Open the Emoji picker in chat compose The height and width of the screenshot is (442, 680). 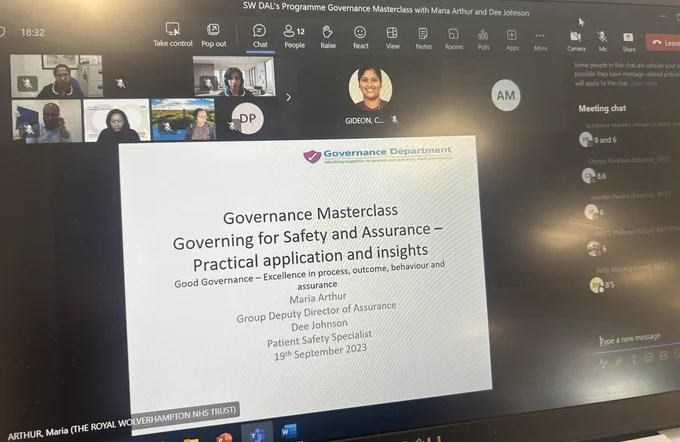(x=649, y=357)
